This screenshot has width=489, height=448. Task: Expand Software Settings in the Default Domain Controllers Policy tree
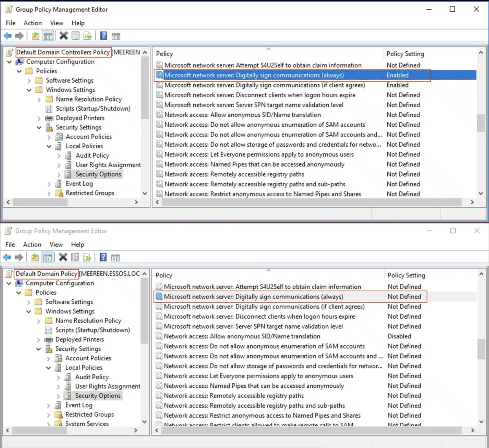click(29, 80)
